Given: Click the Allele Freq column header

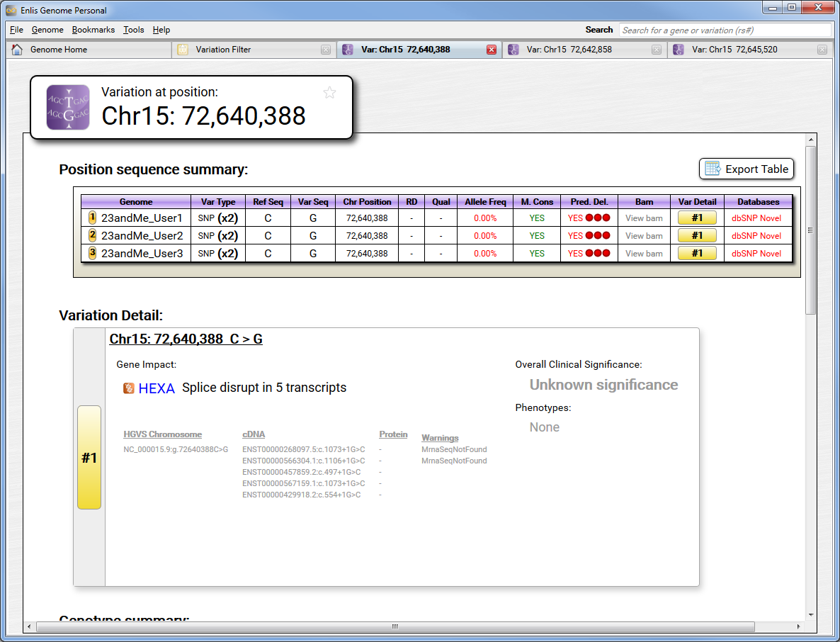Looking at the screenshot, I should click(x=485, y=201).
